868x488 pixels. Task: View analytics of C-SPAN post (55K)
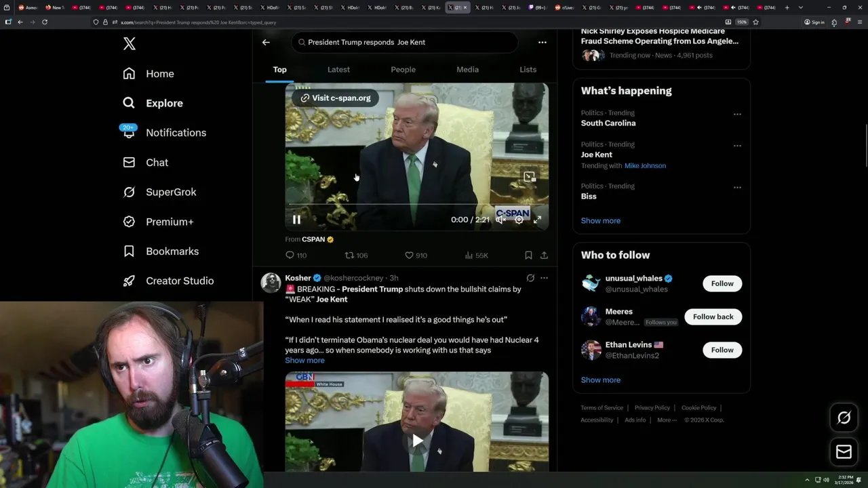[x=476, y=256]
